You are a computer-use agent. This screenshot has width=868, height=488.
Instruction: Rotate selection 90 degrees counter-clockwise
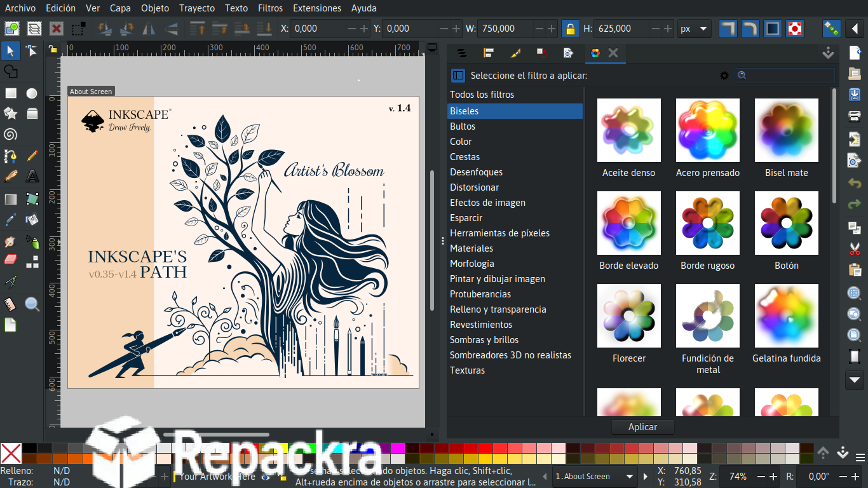(104, 29)
